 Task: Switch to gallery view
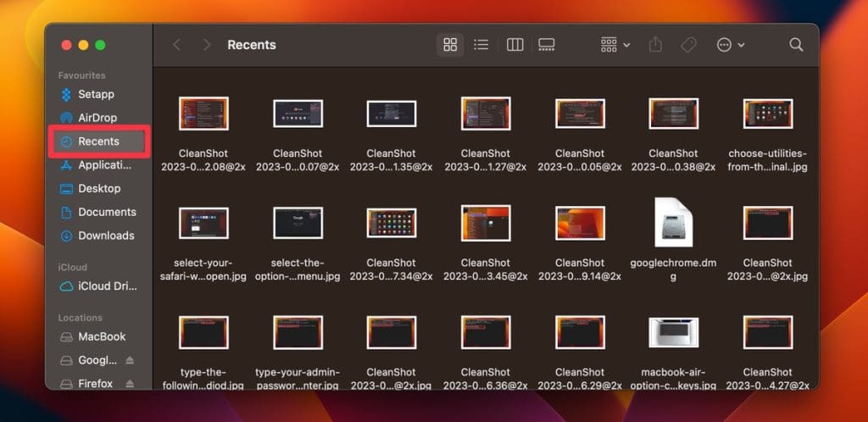pyautogui.click(x=547, y=45)
